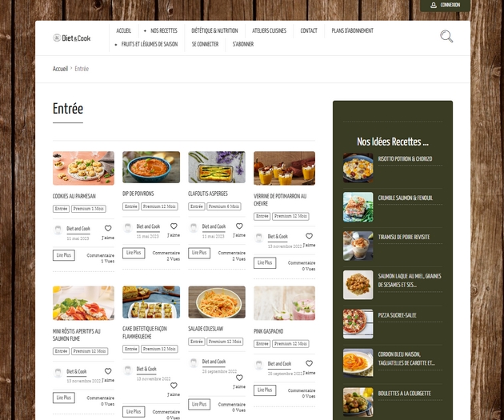Open Clafoutis Asperges recipe image
Screen dimensions: 504x420
pos(217,167)
